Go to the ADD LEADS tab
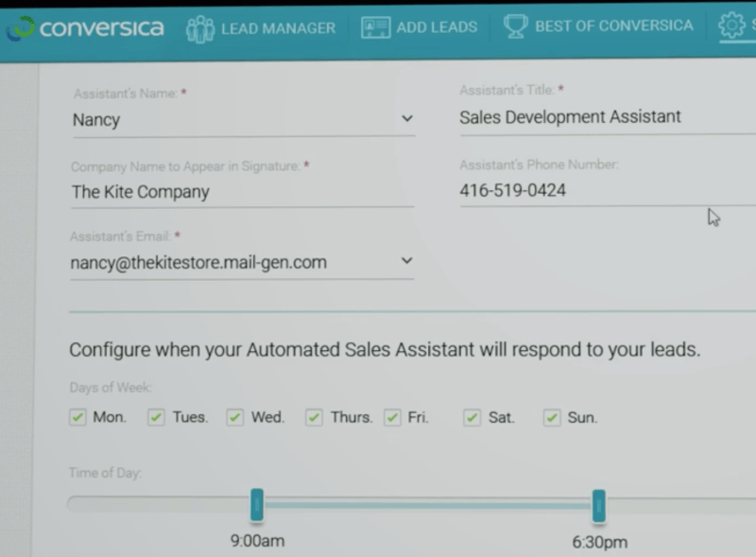The width and height of the screenshot is (756, 557). pyautogui.click(x=437, y=27)
